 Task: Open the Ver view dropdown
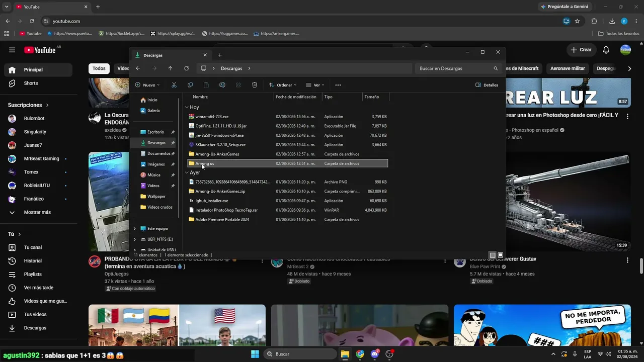click(x=315, y=85)
